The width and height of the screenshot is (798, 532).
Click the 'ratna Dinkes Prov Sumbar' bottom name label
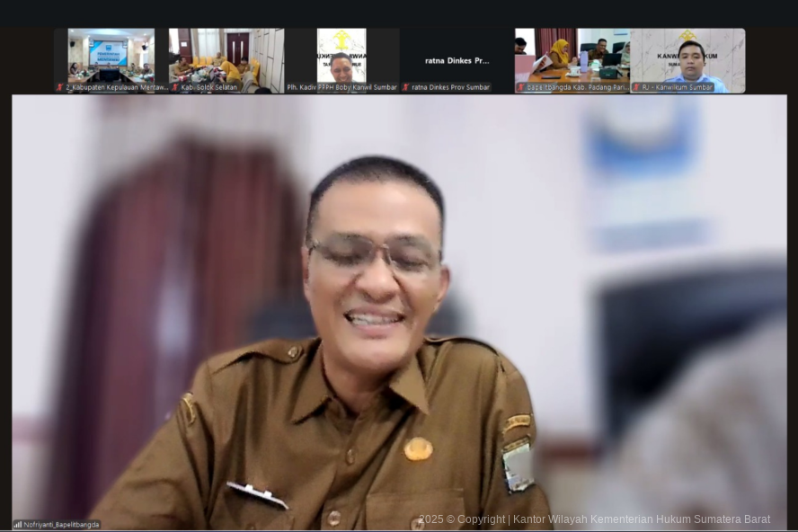click(x=451, y=88)
